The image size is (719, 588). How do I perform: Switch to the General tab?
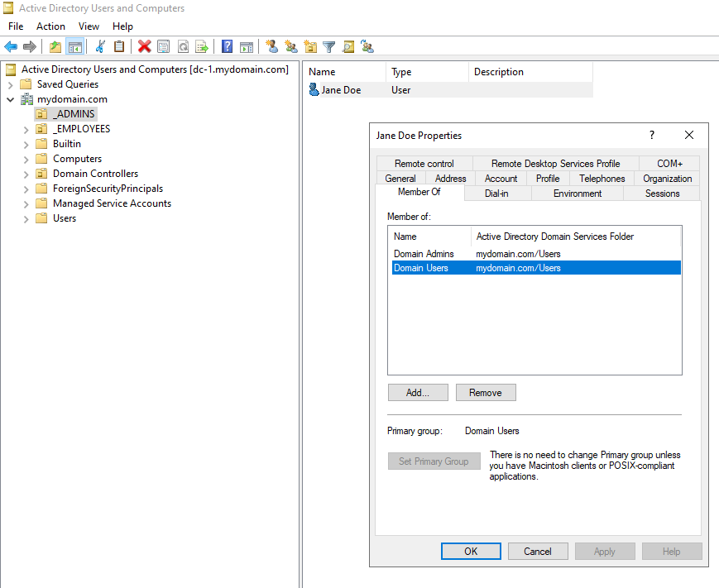tap(400, 179)
